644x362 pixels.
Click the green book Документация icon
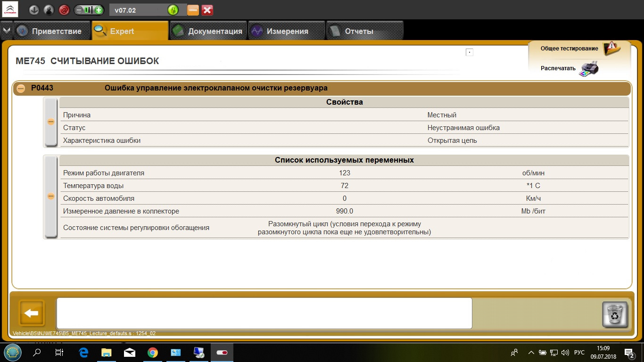178,31
